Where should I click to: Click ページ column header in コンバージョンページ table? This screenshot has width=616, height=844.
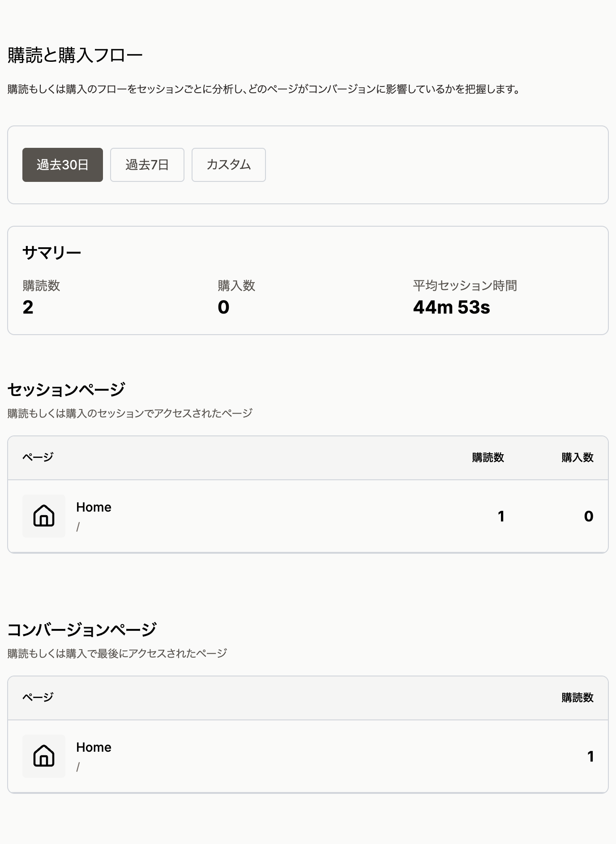(38, 698)
